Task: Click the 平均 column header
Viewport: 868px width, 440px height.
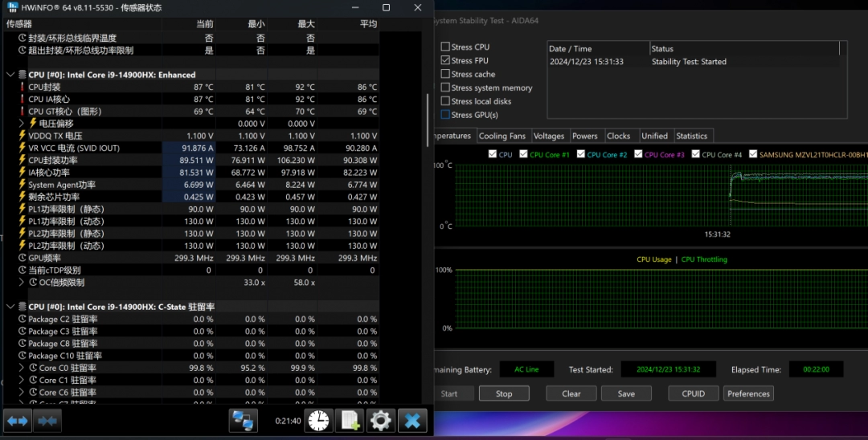Action: click(349, 24)
